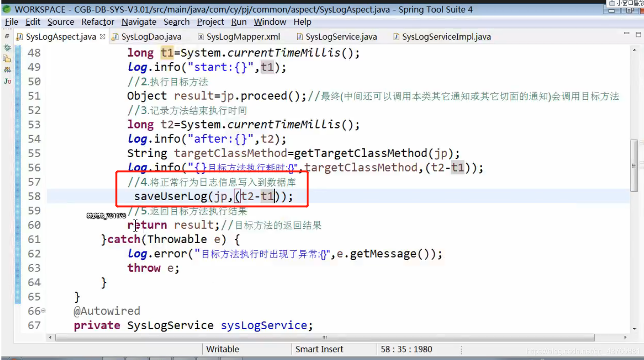This screenshot has height=360, width=644.
Task: Click line number 58 in the gutter
Action: [x=34, y=196]
